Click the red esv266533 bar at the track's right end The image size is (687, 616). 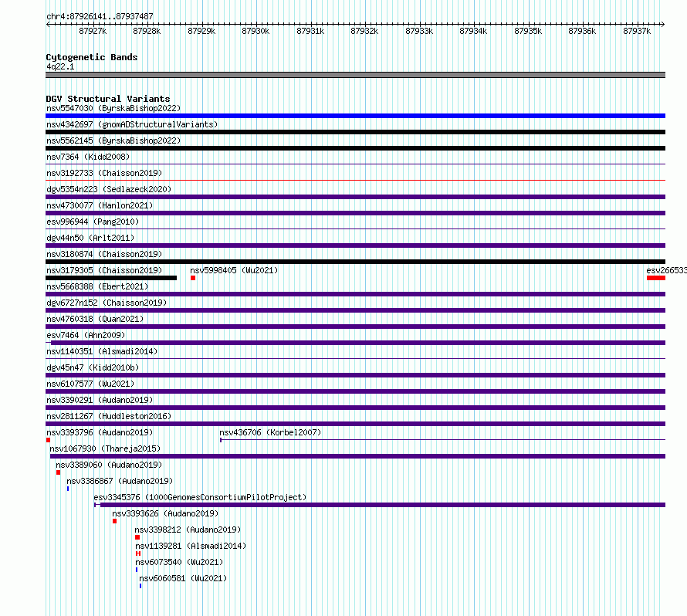[x=656, y=278]
